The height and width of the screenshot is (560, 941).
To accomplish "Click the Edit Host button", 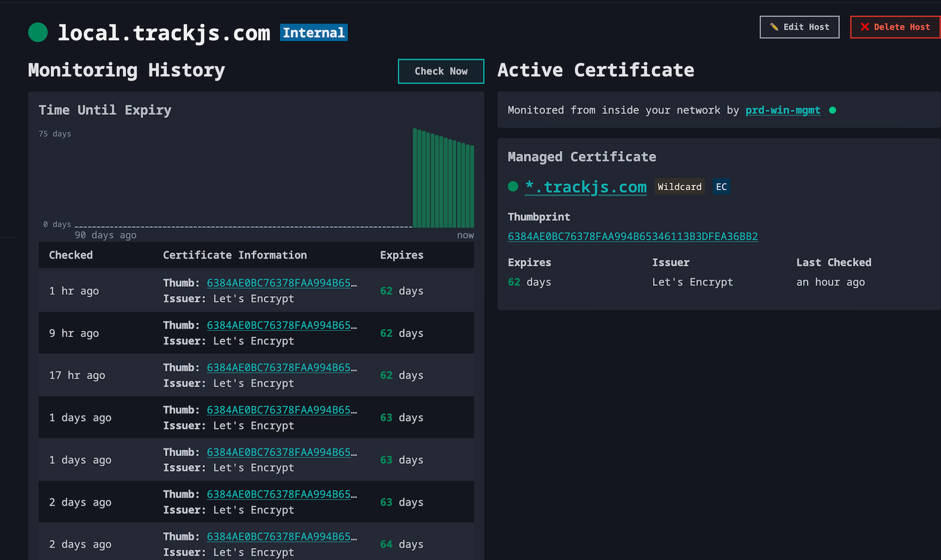I will click(799, 27).
